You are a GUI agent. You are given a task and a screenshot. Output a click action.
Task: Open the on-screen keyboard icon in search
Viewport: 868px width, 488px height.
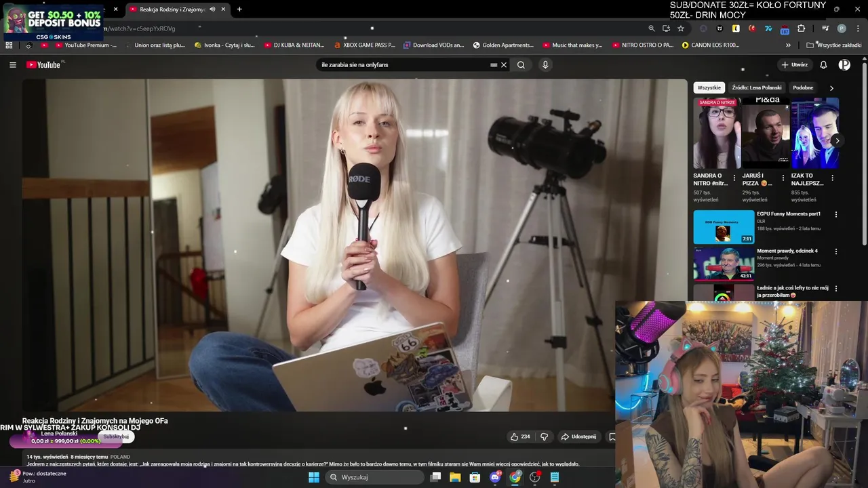494,65
